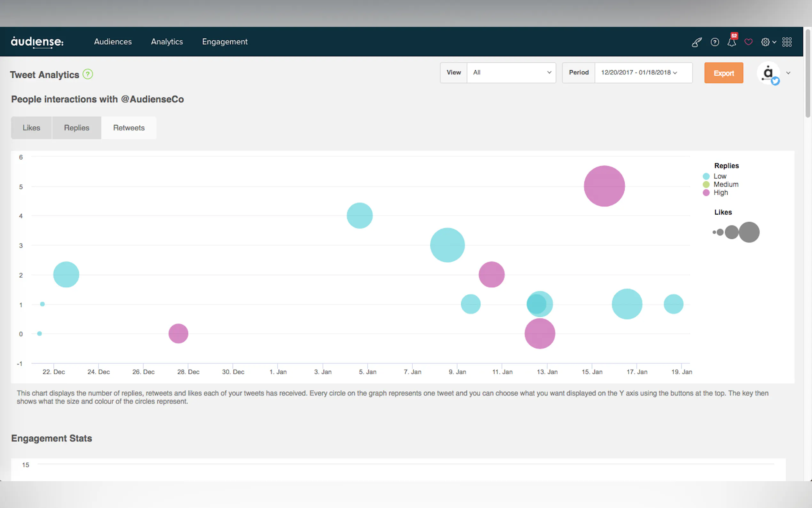The image size is (812, 508).
Task: Open the Analytics menu
Action: [x=167, y=42]
